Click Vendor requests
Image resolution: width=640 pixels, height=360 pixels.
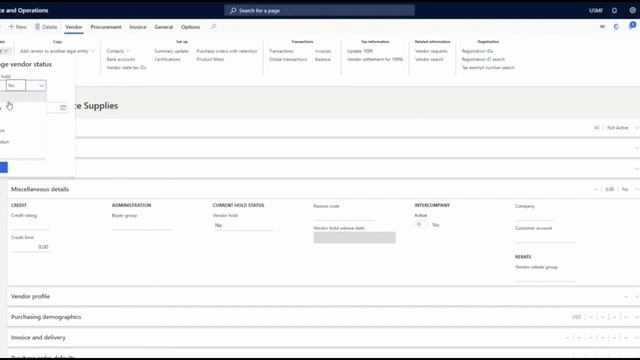431,51
